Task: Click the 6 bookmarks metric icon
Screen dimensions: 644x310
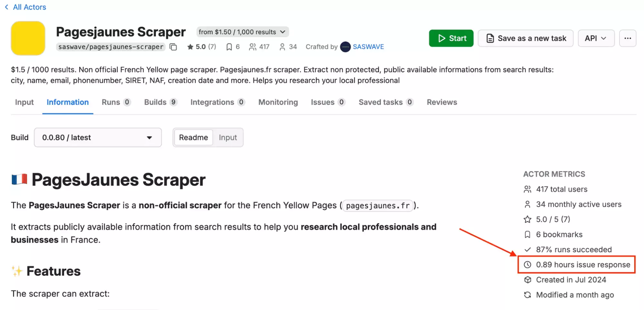Action: [x=527, y=234]
